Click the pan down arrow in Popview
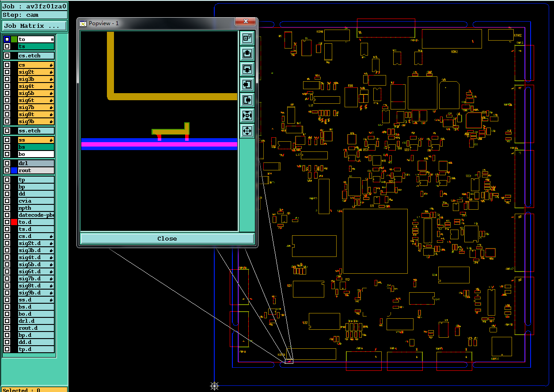Screen dimensions: 554x392 (247, 69)
